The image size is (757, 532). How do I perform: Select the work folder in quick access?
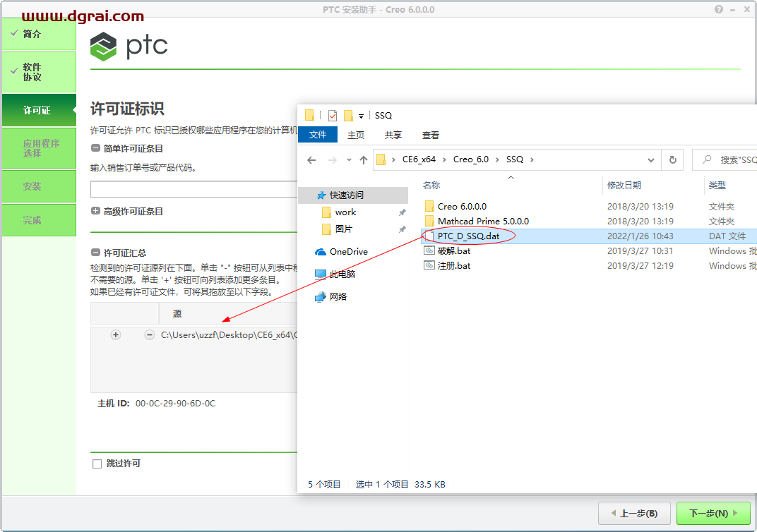click(345, 212)
